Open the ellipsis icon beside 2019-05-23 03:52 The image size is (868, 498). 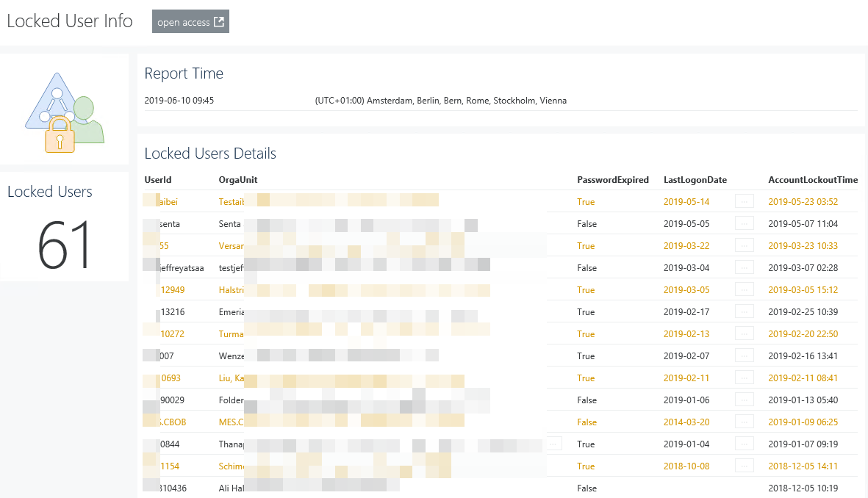click(x=744, y=201)
